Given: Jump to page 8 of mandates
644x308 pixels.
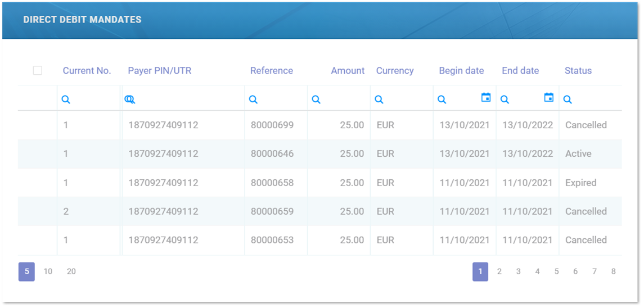Looking at the screenshot, I should tap(614, 271).
